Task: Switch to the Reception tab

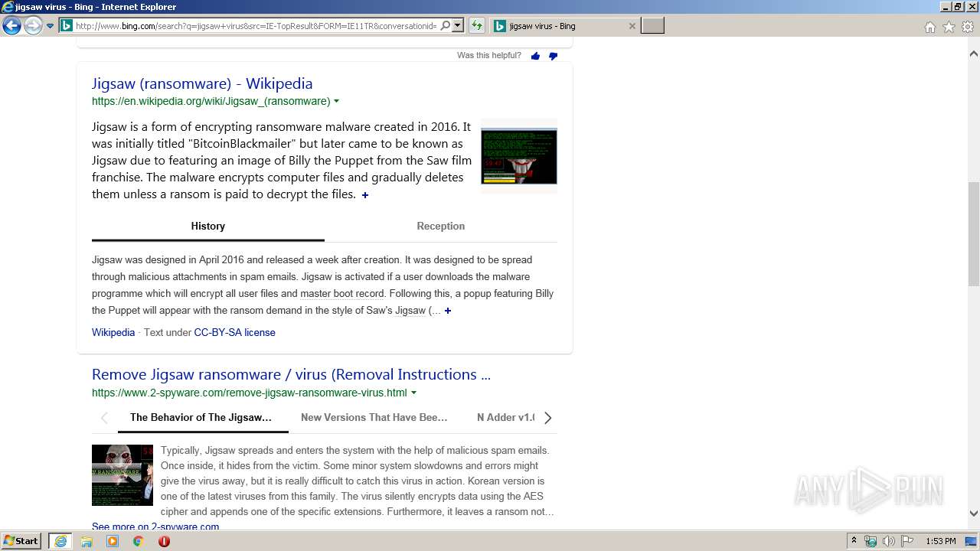Action: pos(441,227)
